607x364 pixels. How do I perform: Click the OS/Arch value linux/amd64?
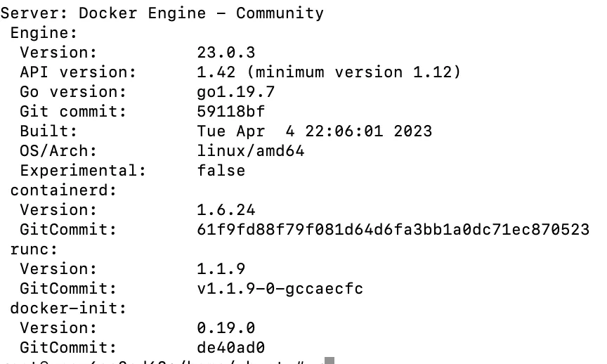(251, 150)
